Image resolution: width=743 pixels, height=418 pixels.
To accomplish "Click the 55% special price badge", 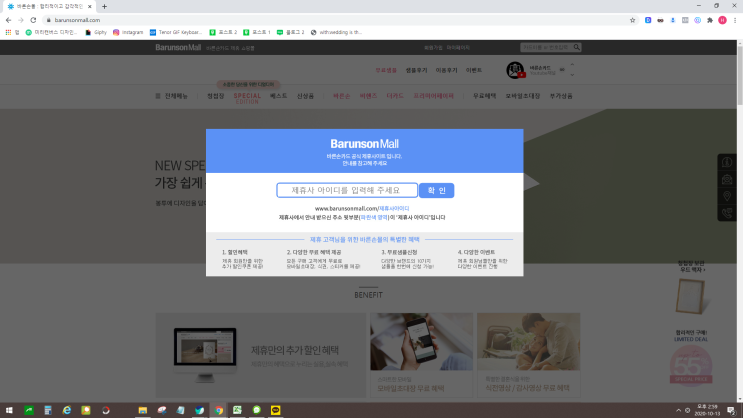I will 691,365.
